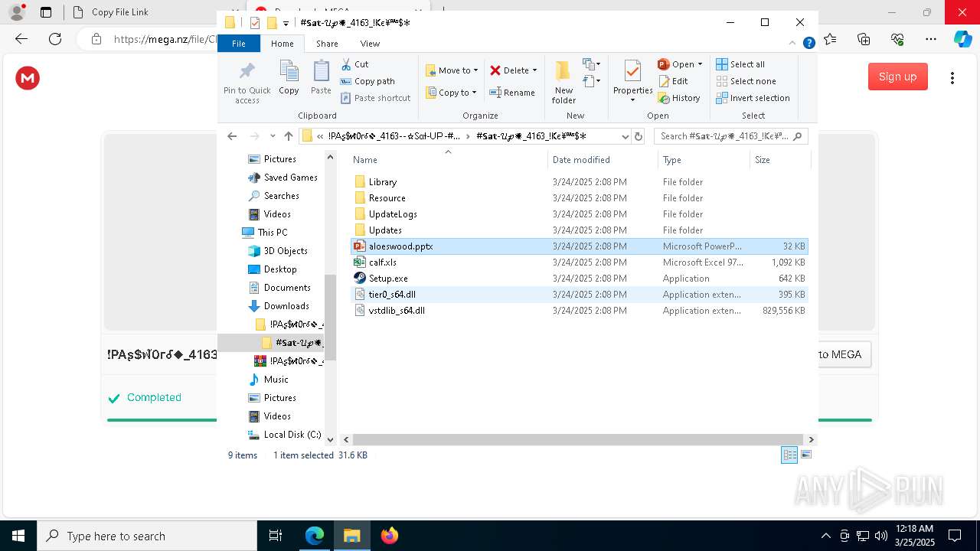Select the Setup.exe file
Screen dimensions: 980x551
(x=580, y=279)
